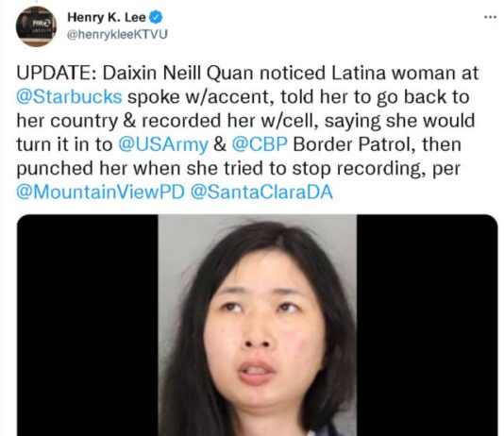
Task: Open Henry K. Lee's profile avatar
Action: coord(36,26)
